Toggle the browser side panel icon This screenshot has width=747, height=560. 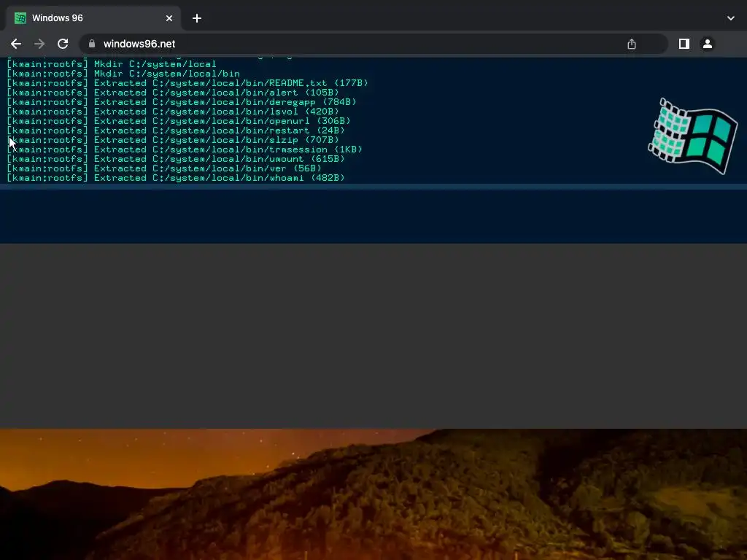[x=684, y=44]
